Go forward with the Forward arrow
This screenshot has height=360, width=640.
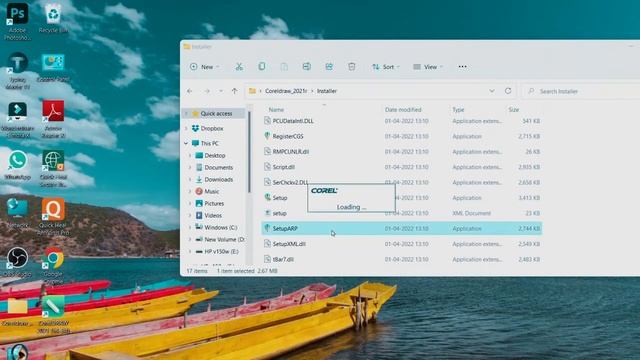point(207,91)
